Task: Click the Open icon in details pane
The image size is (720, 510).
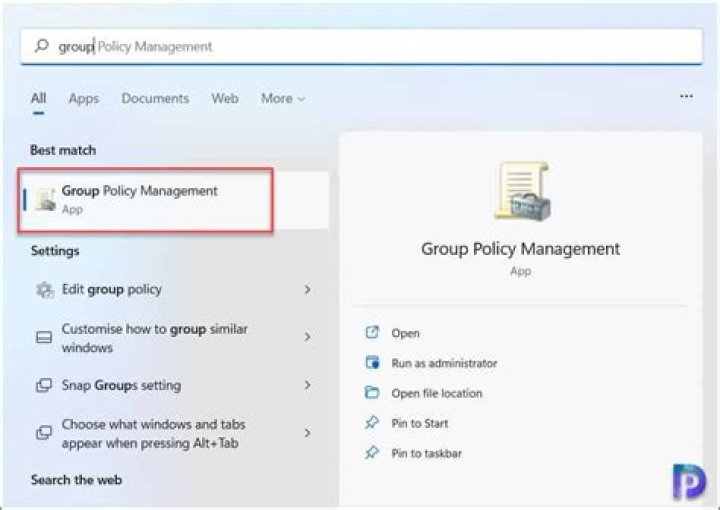Action: coord(372,332)
